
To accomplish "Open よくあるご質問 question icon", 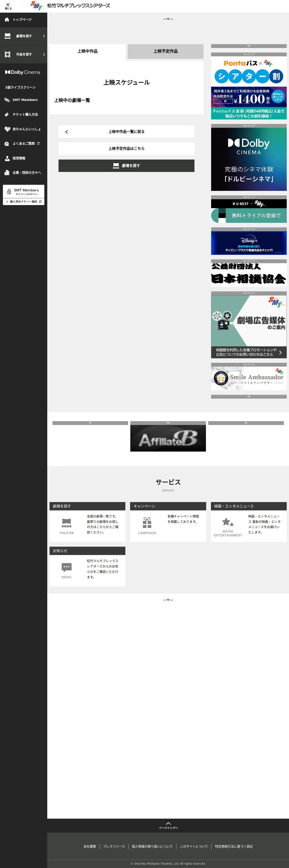I will pyautogui.click(x=7, y=144).
